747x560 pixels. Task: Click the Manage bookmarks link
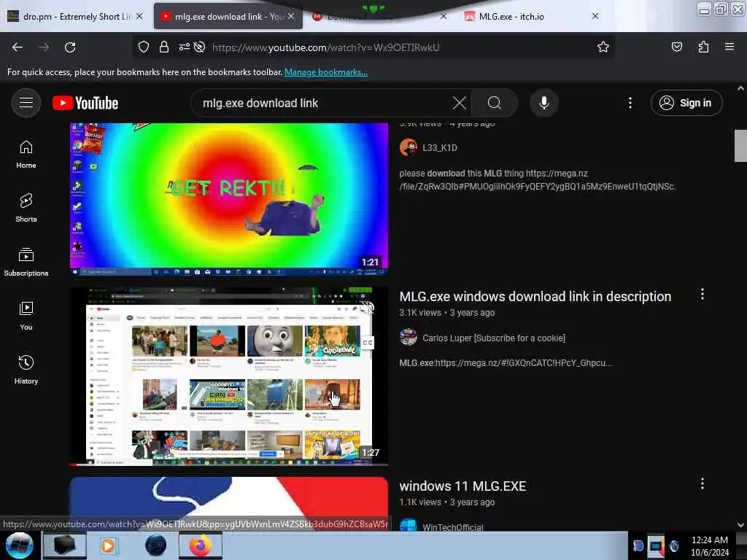(x=326, y=72)
